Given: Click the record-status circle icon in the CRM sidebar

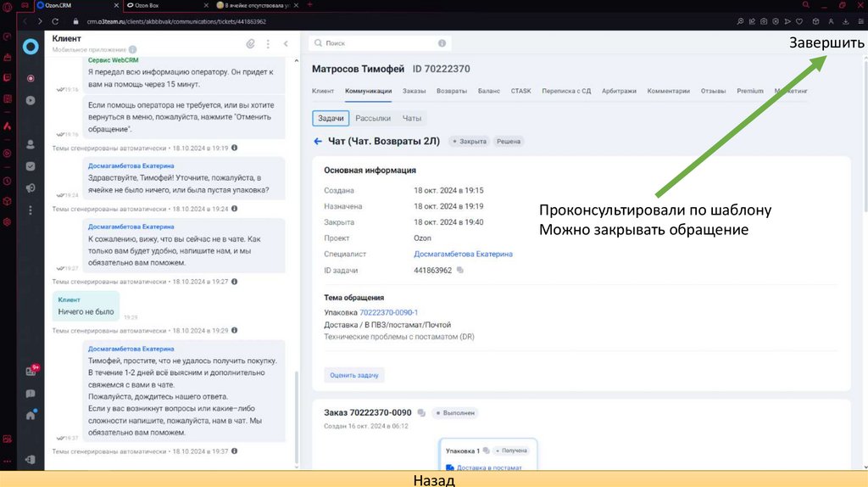Looking at the screenshot, I should (31, 78).
